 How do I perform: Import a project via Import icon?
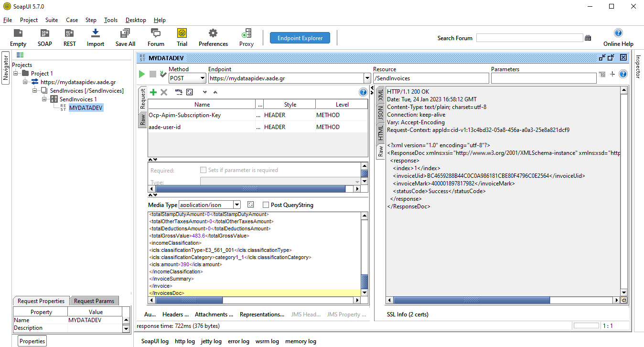(x=96, y=37)
